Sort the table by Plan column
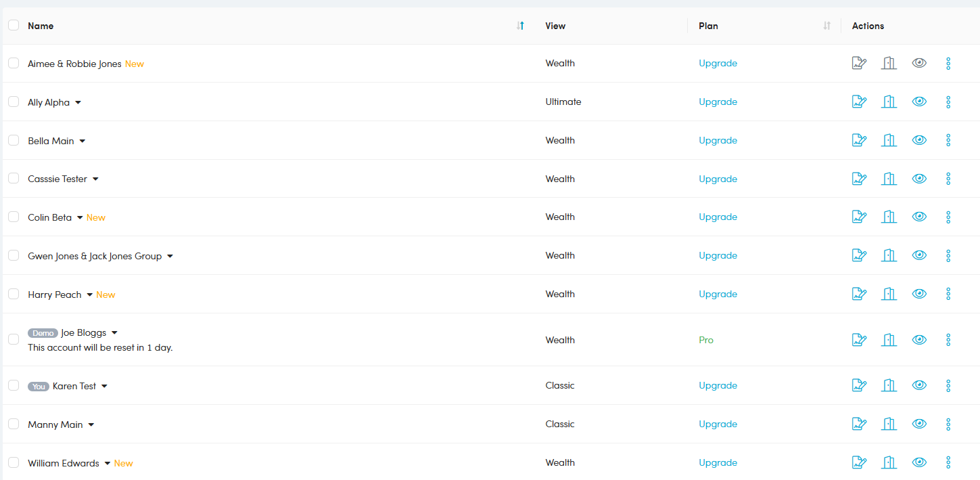The image size is (980, 480). tap(826, 26)
